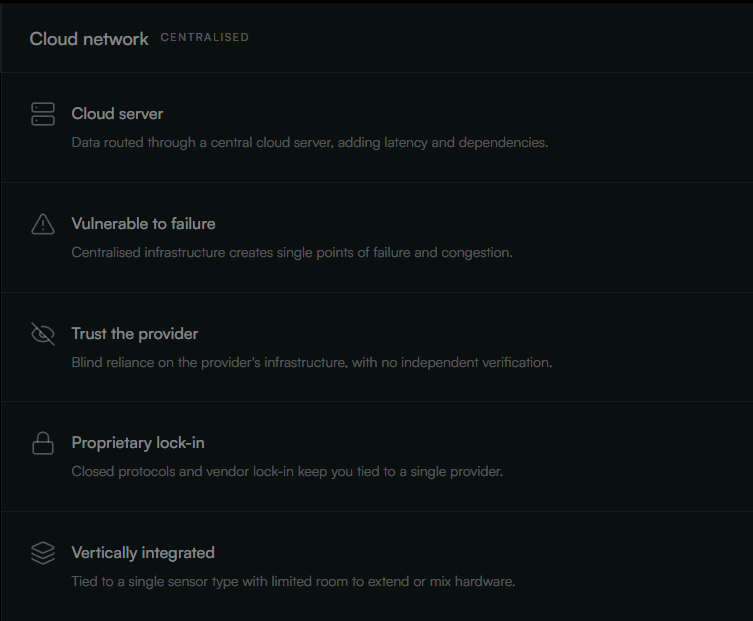This screenshot has height=621, width=753.
Task: Open the Cloud server title
Action: click(x=117, y=114)
